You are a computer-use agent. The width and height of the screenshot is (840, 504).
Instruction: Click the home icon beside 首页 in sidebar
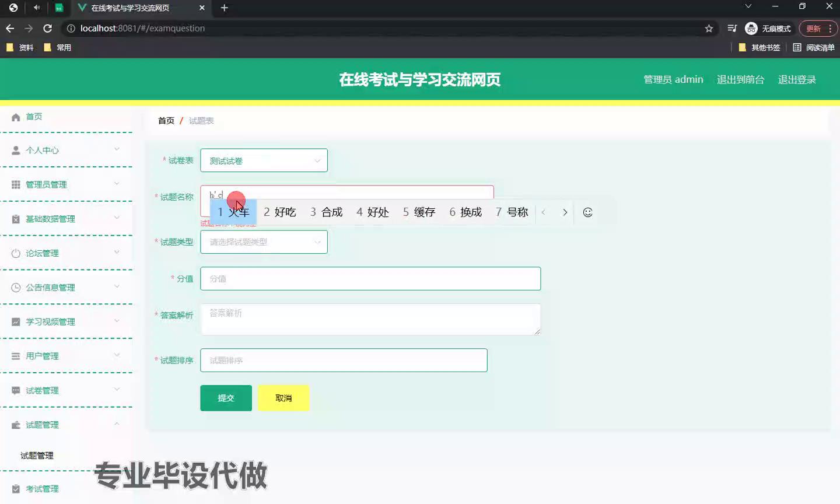click(x=16, y=117)
